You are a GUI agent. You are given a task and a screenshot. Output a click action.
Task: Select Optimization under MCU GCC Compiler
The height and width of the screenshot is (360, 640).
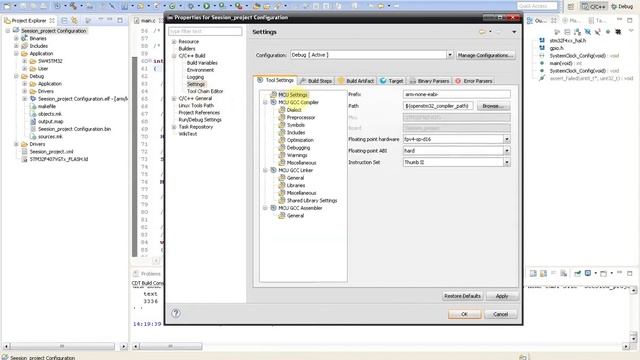(x=300, y=140)
